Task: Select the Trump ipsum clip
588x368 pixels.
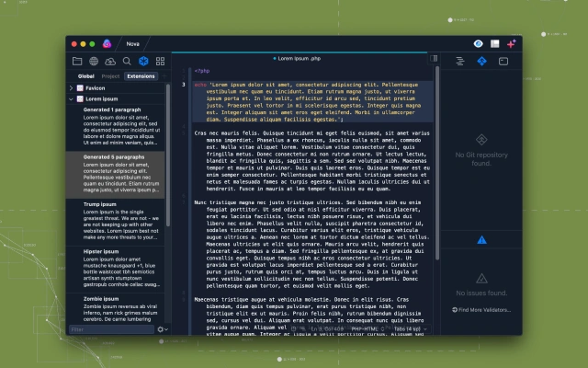Action: [116, 222]
